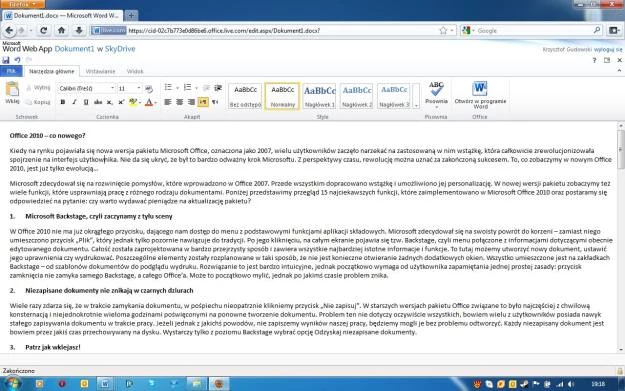Apply strikethrough formatting
Viewport: 625px width, 391px height.
point(98,102)
